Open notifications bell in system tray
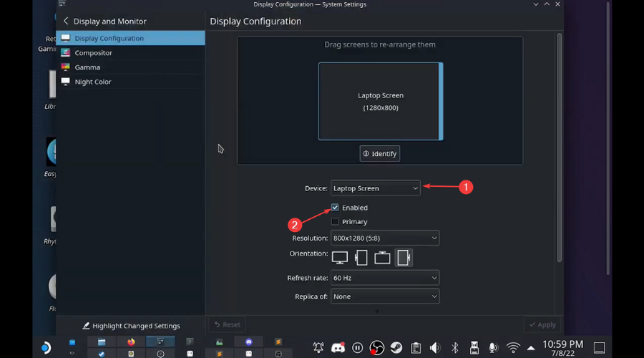Screen dimensions: 644x358 click(x=318, y=348)
